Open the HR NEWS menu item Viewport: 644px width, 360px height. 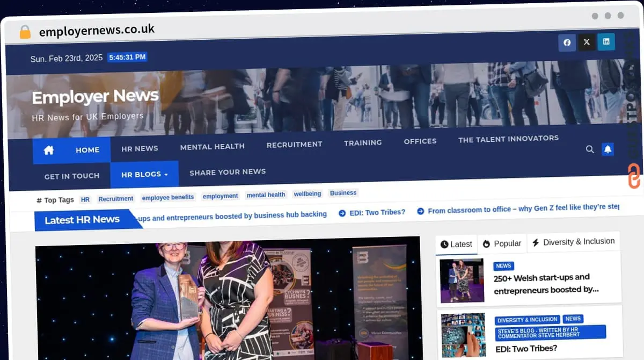[x=140, y=148]
